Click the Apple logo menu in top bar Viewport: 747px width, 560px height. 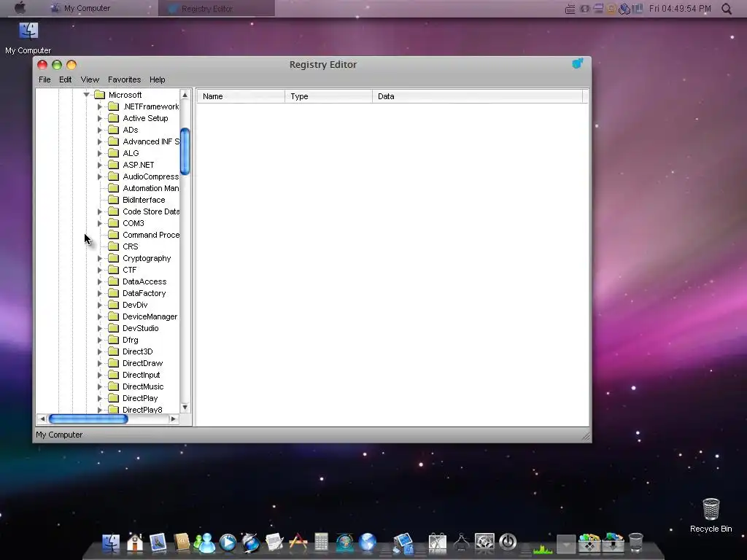click(20, 8)
